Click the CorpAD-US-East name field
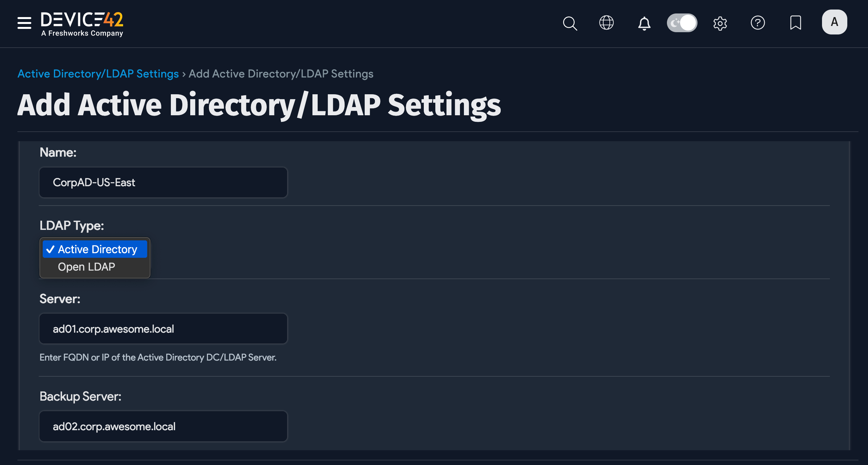 (x=163, y=183)
